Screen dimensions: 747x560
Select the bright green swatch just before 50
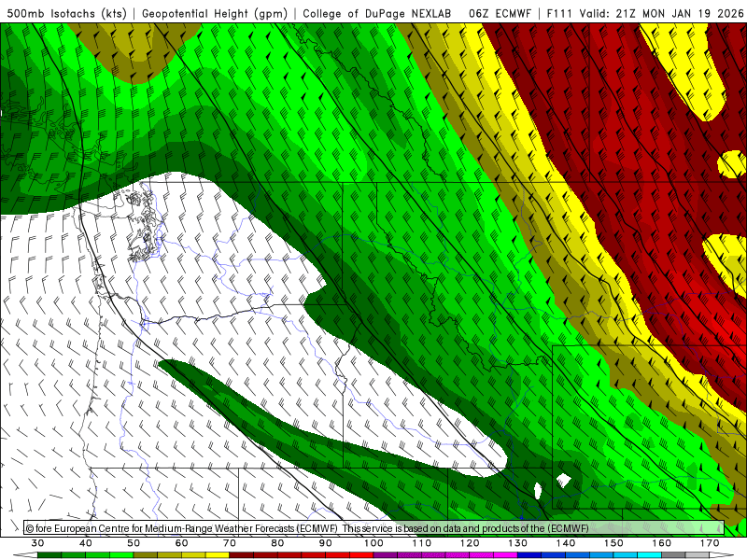121,555
